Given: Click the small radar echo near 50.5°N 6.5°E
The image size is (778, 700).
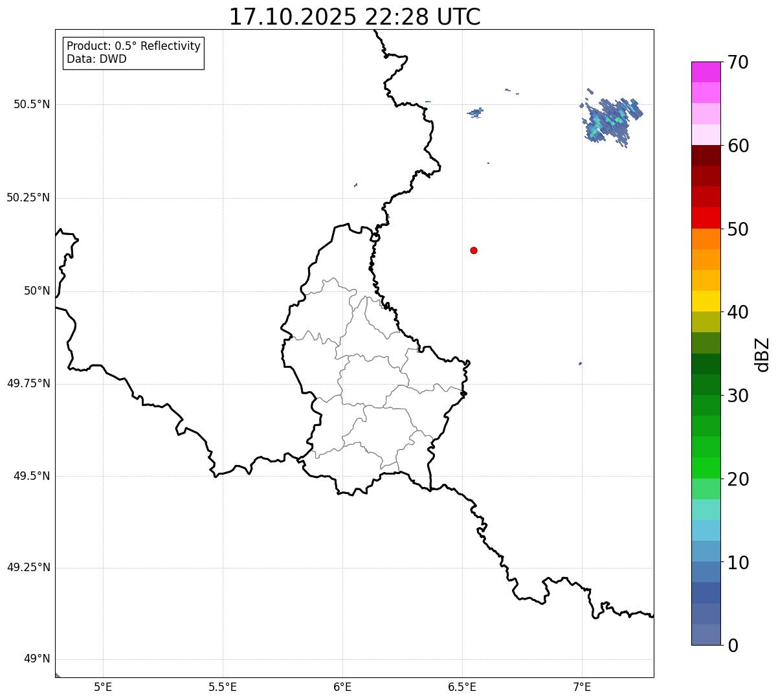Looking at the screenshot, I should click(x=476, y=113).
